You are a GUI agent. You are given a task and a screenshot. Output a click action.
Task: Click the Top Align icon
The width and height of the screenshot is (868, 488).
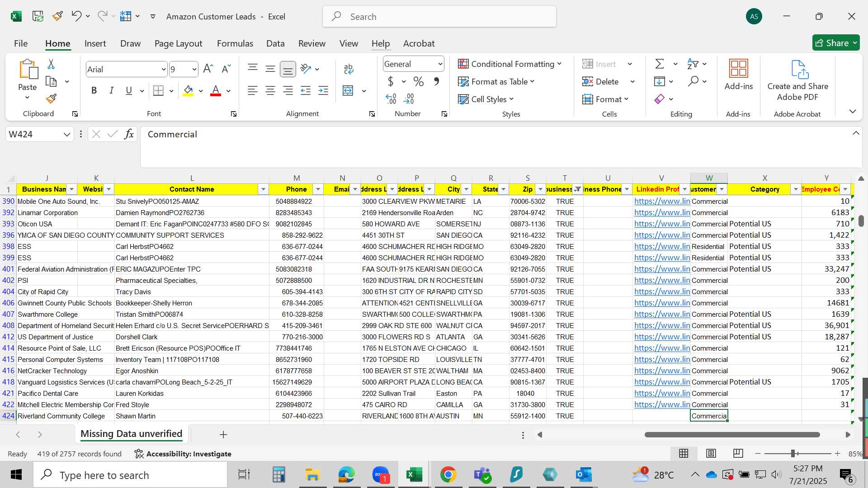(253, 68)
